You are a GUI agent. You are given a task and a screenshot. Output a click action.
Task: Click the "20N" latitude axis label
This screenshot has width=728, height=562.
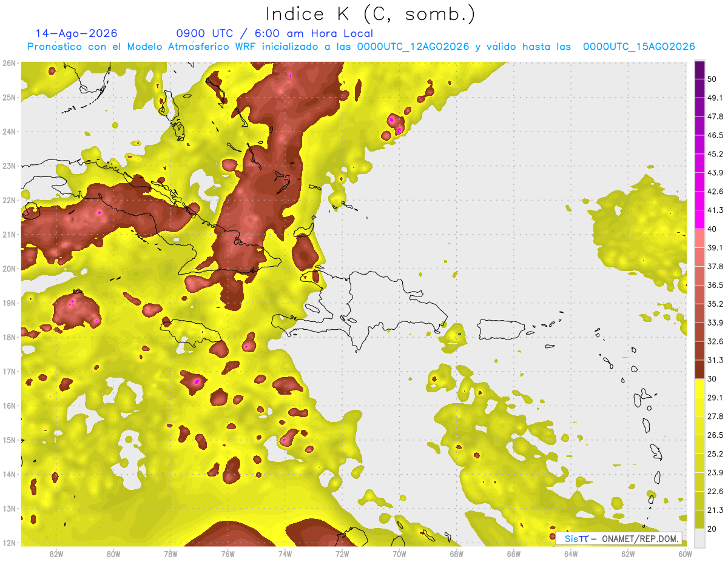tap(9, 269)
